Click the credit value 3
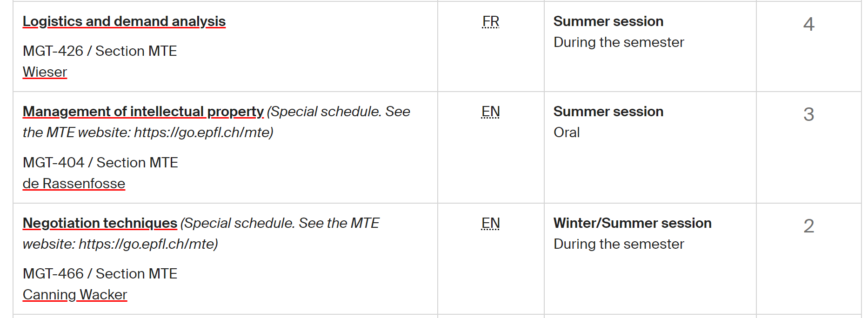The width and height of the screenshot is (868, 318). click(809, 114)
